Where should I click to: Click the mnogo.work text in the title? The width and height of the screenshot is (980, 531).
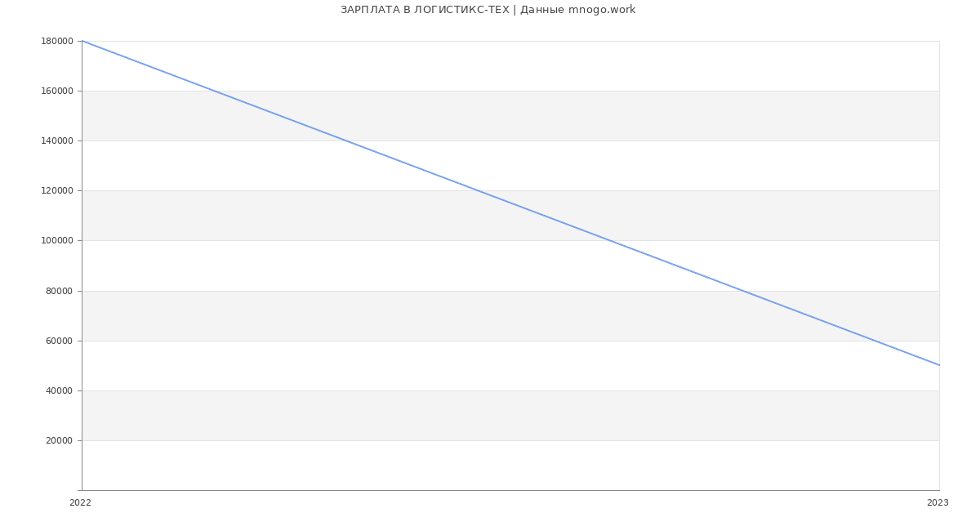(x=602, y=10)
